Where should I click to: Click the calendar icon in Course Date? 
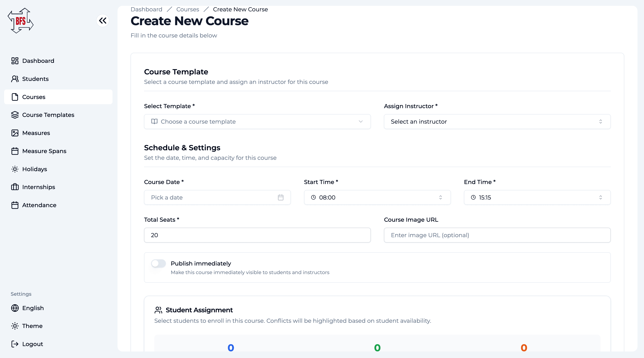(x=281, y=197)
